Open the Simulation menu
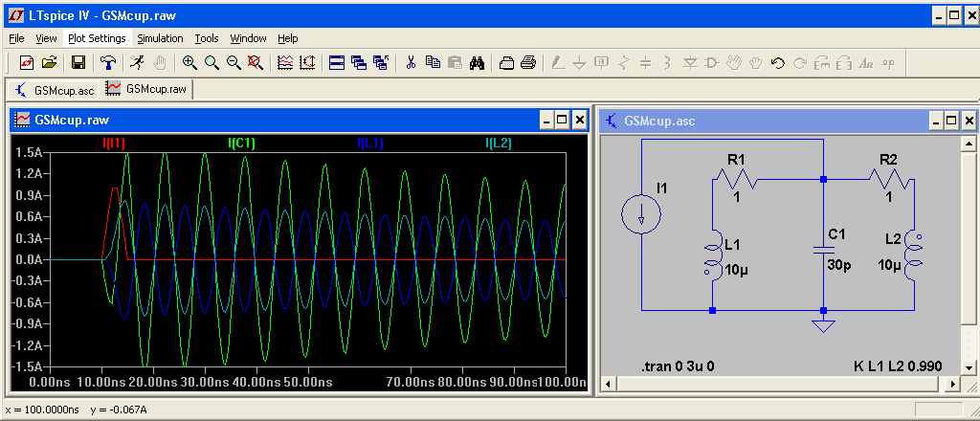The image size is (980, 421). (x=160, y=38)
